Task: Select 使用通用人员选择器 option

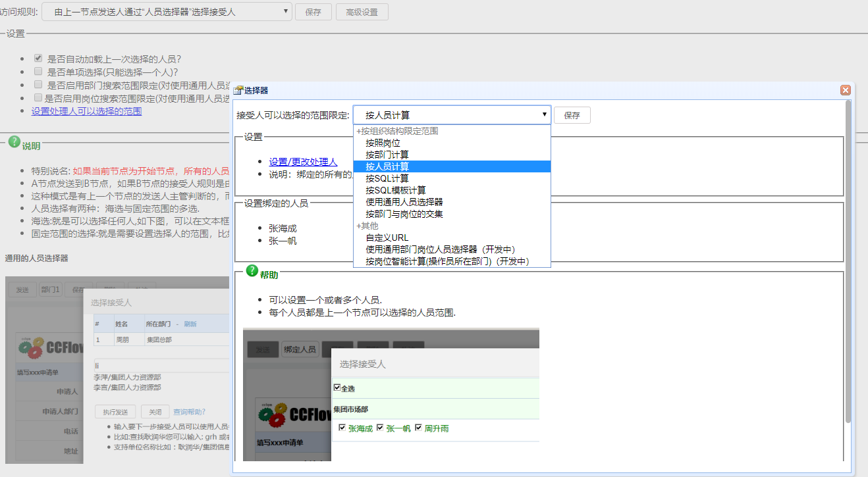Action: [452, 202]
